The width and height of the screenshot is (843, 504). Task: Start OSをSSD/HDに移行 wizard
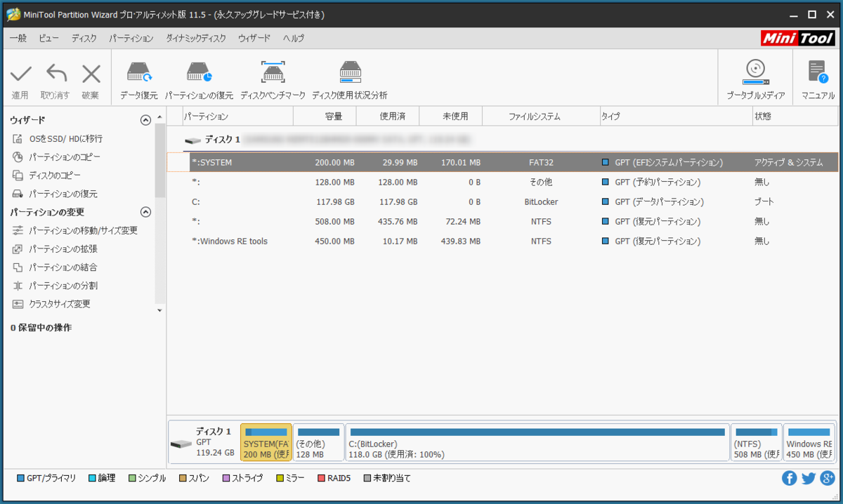[66, 139]
